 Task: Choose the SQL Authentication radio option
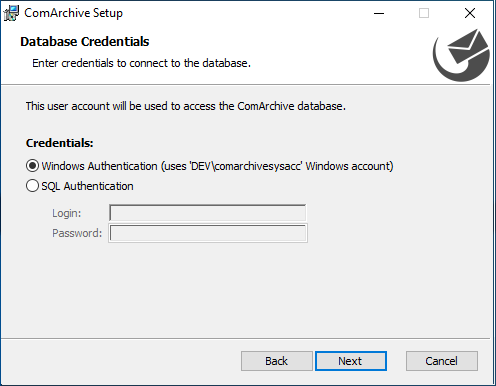pyautogui.click(x=32, y=186)
